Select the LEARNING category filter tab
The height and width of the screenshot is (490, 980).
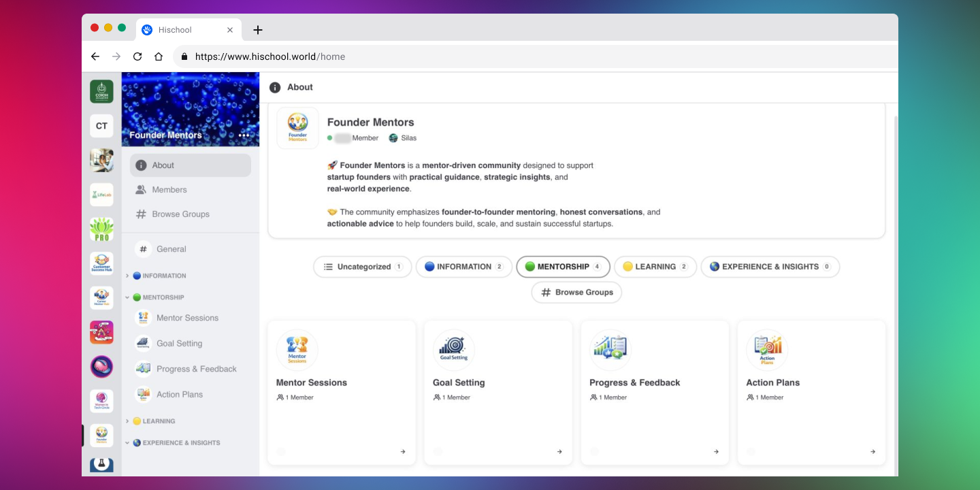coord(655,267)
